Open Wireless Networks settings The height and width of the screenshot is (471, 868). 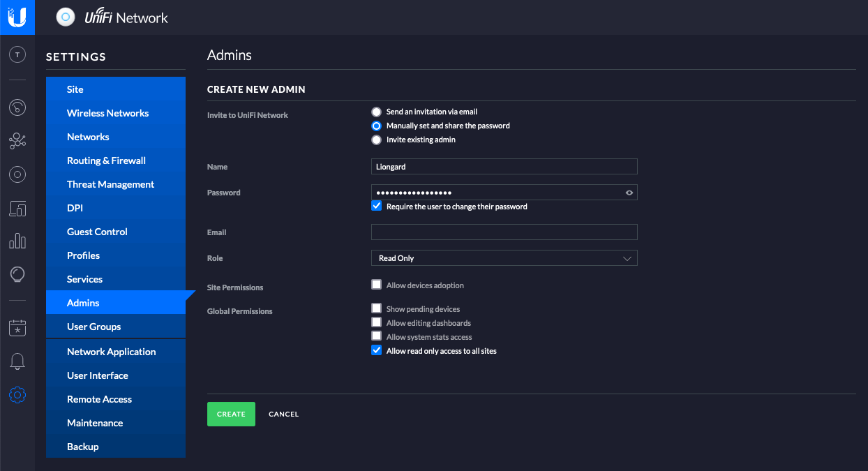pos(116,113)
